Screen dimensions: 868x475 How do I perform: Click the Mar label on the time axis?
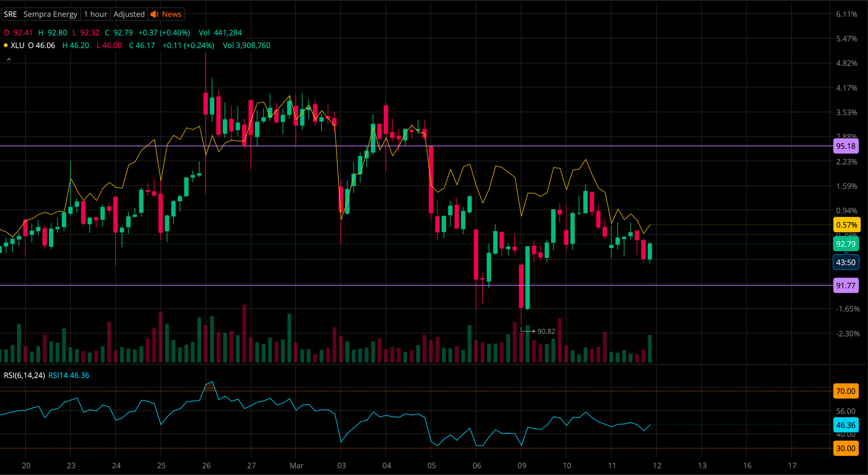point(296,465)
